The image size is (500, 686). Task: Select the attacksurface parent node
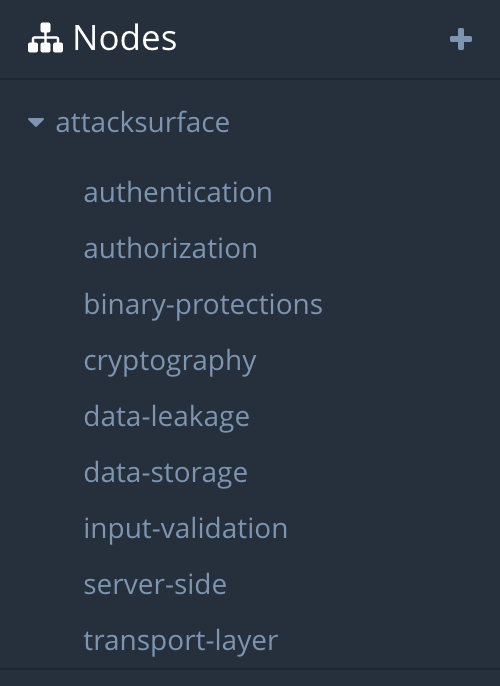pyautogui.click(x=143, y=122)
